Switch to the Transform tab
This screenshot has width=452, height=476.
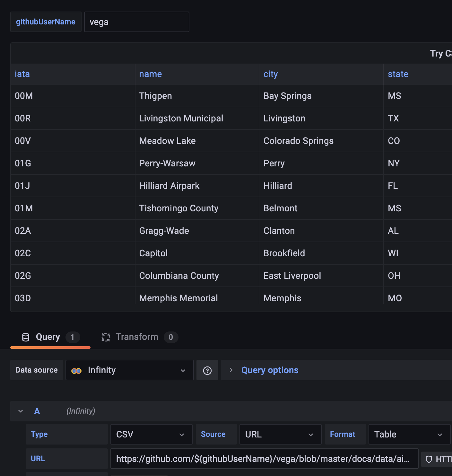137,337
